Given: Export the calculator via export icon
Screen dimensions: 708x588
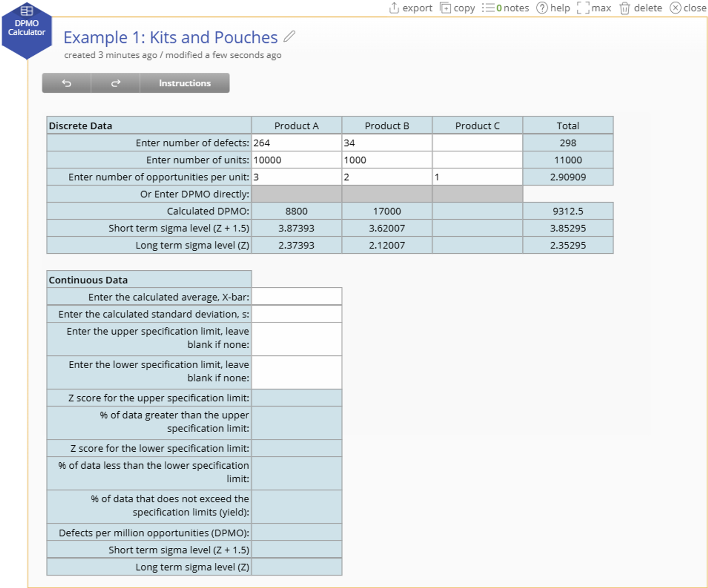Looking at the screenshot, I should tap(410, 8).
